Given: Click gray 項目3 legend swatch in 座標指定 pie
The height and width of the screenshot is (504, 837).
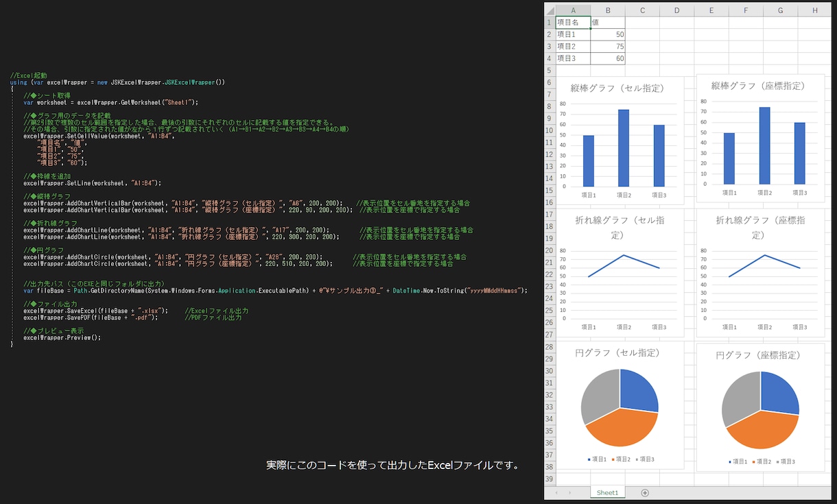Looking at the screenshot, I should (777, 461).
